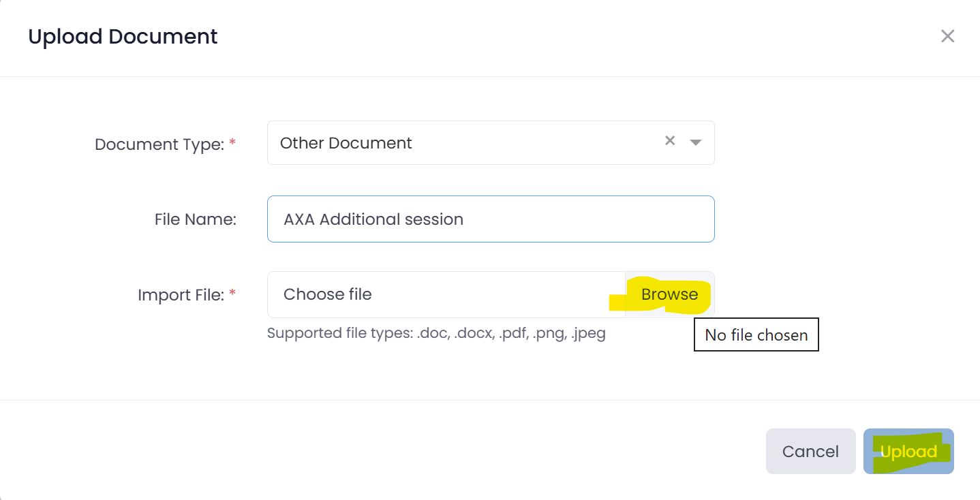Open the Other Document combo box
The image size is (980, 500).
tap(491, 142)
